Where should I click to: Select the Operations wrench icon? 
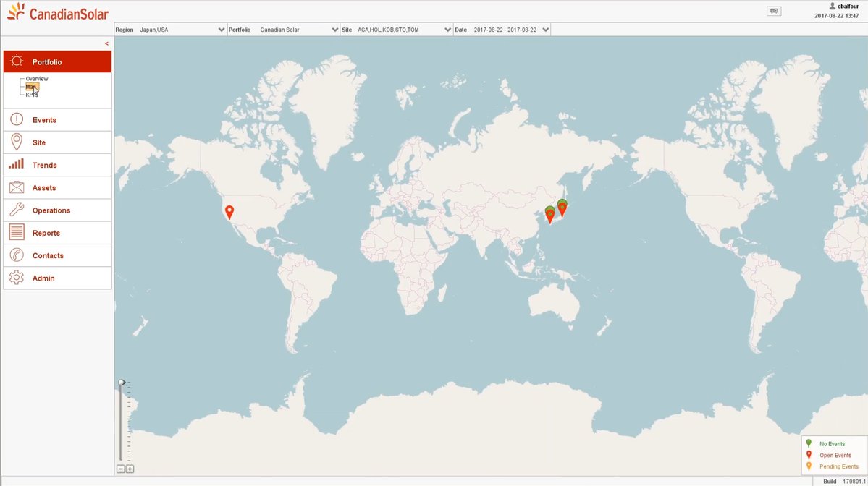pyautogui.click(x=17, y=210)
